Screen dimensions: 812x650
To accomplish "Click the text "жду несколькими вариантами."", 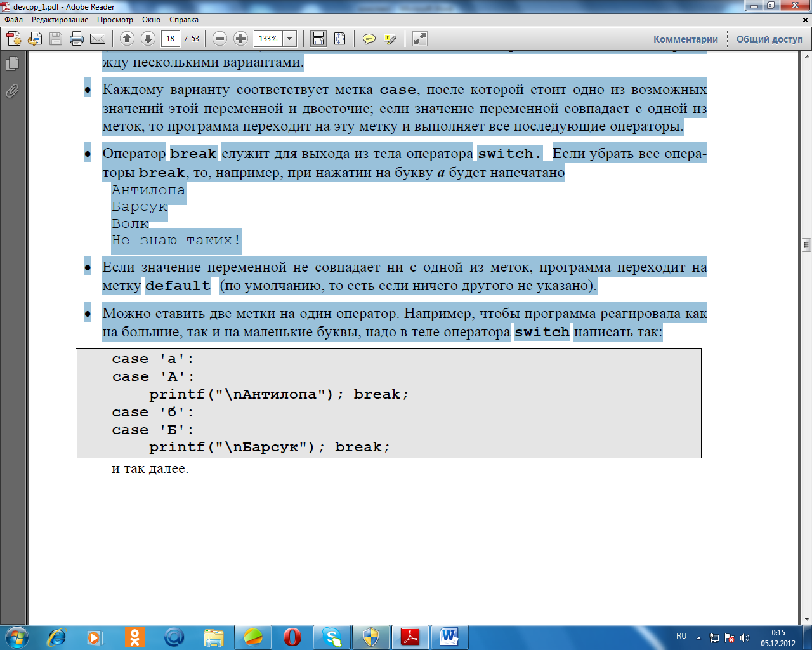I will tap(203, 62).
